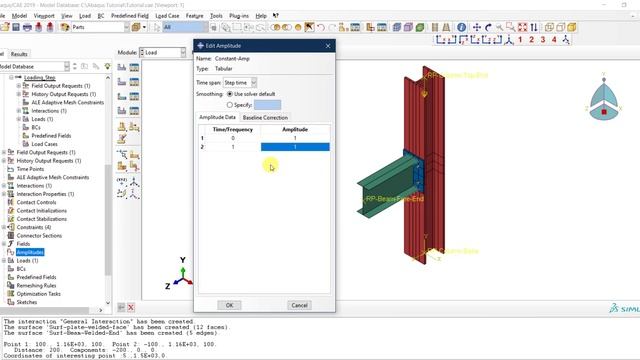Select the Use solver default radio button
Viewport: 640px width, 360px height.
tap(230, 94)
